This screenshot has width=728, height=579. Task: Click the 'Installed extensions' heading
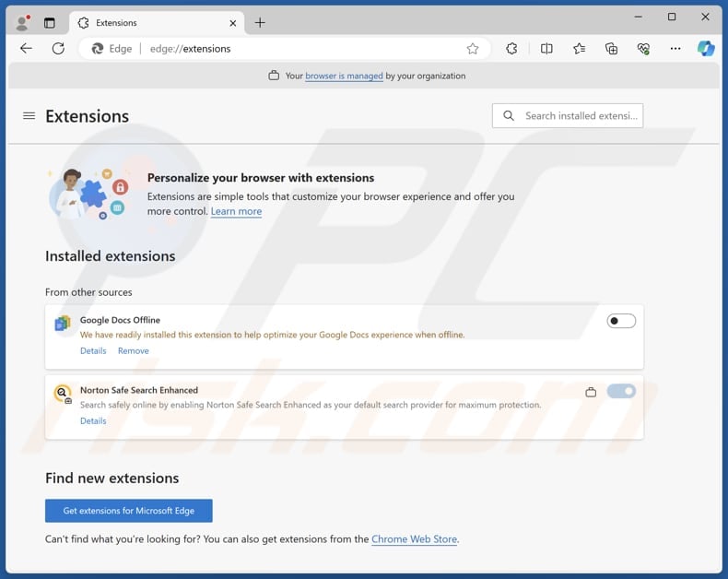[110, 256]
